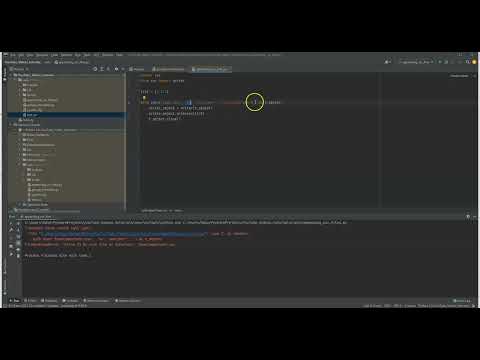Click the expand all icon in Project panel
This screenshot has width=480, height=360.
point(102,69)
